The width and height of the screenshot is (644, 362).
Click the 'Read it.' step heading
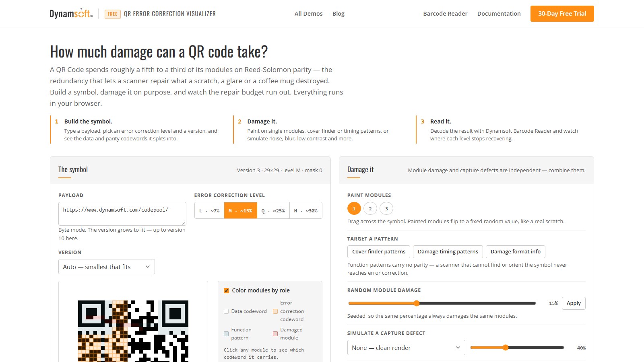tap(441, 121)
